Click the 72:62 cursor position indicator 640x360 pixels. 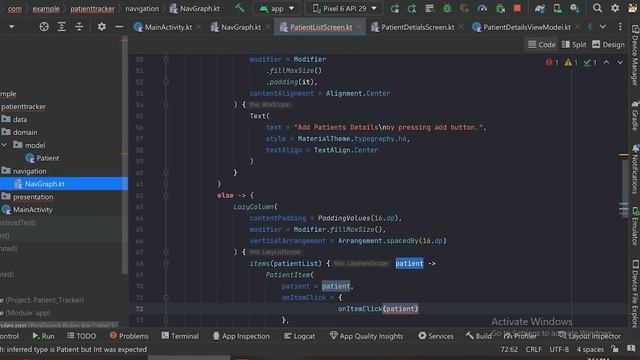pos(509,349)
